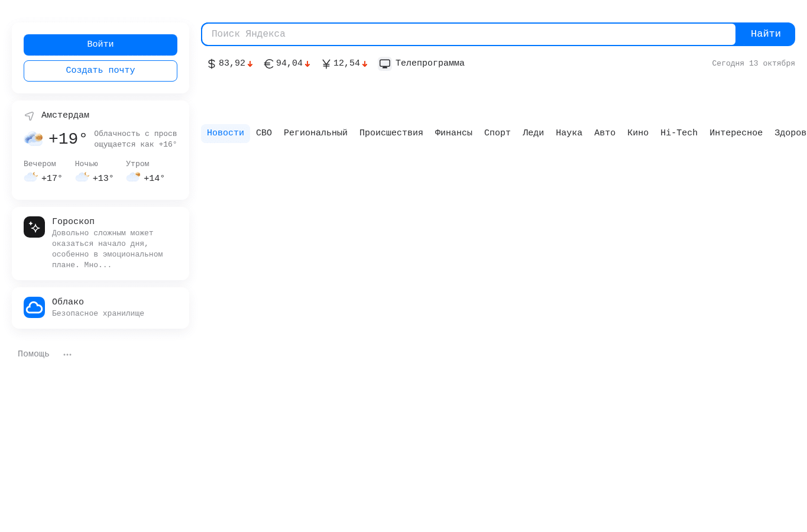807x532 pixels.
Task: Open the Спорт news tab
Action: (497, 134)
